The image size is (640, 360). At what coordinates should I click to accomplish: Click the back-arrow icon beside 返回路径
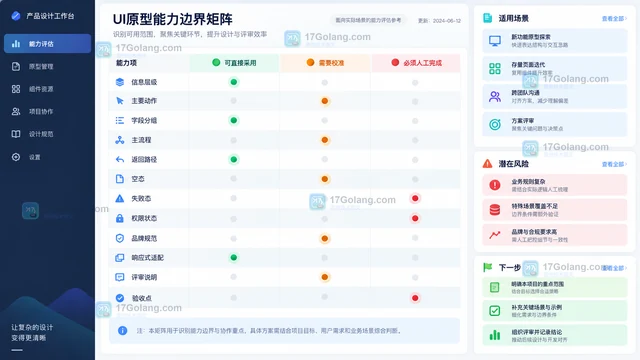pyautogui.click(x=120, y=160)
